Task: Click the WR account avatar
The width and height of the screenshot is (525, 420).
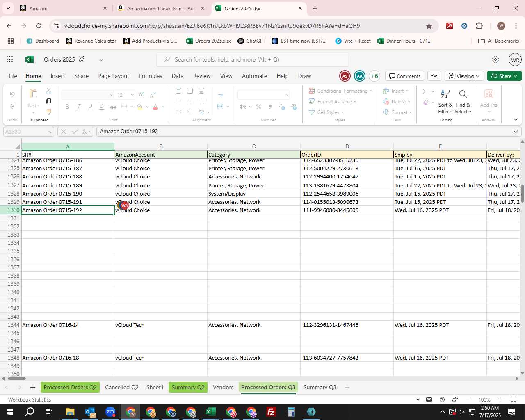Action: (x=515, y=59)
